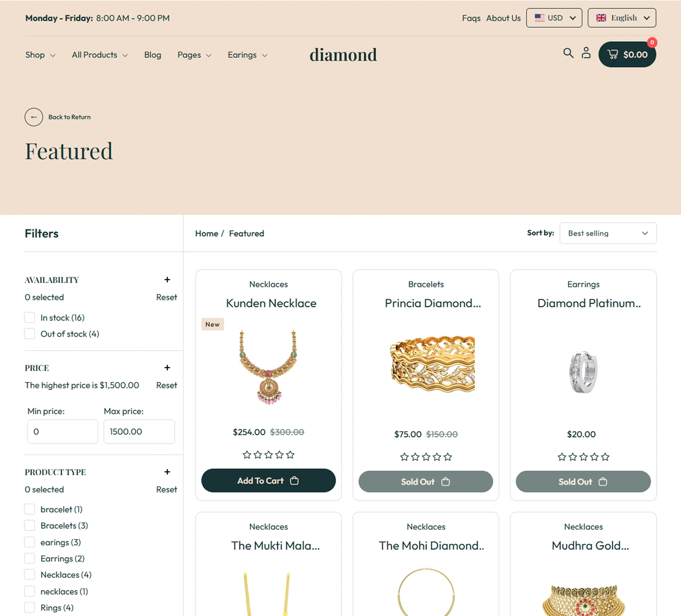Click the Max price input field
681x616 pixels.
[x=139, y=432]
